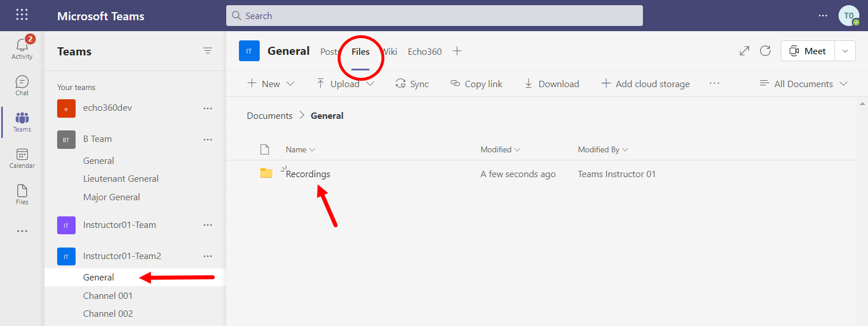Click in Search box
This screenshot has width=868, height=326.
[x=434, y=16]
